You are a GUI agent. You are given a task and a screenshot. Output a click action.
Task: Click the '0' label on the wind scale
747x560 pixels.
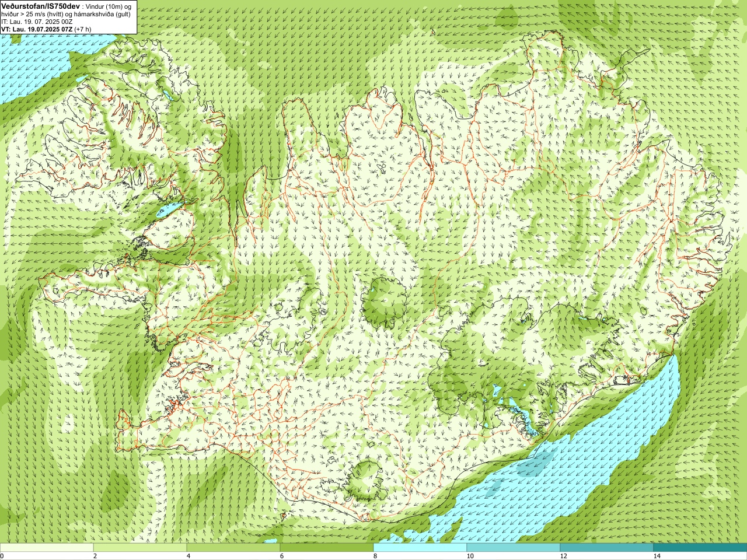[2, 556]
